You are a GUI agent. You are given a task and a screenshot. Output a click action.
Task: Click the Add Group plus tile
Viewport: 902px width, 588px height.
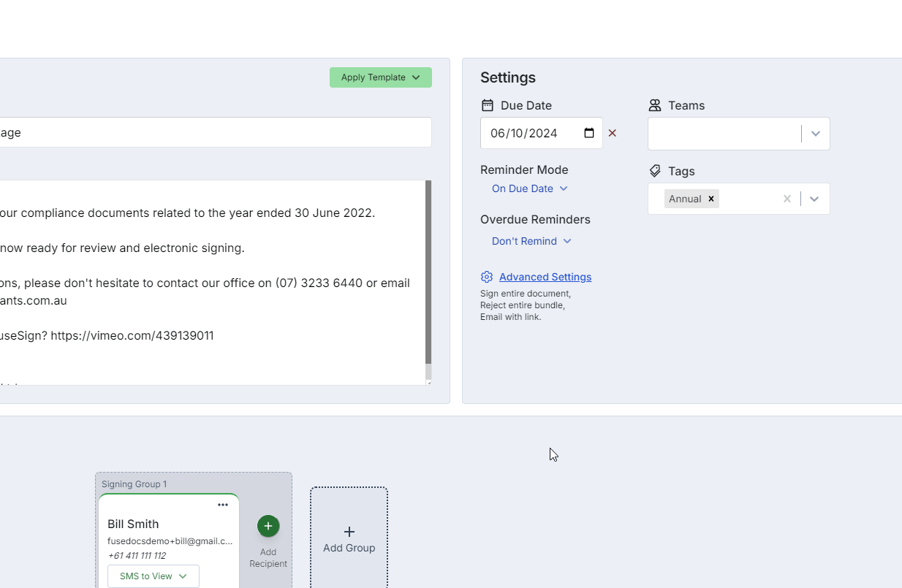[349, 538]
